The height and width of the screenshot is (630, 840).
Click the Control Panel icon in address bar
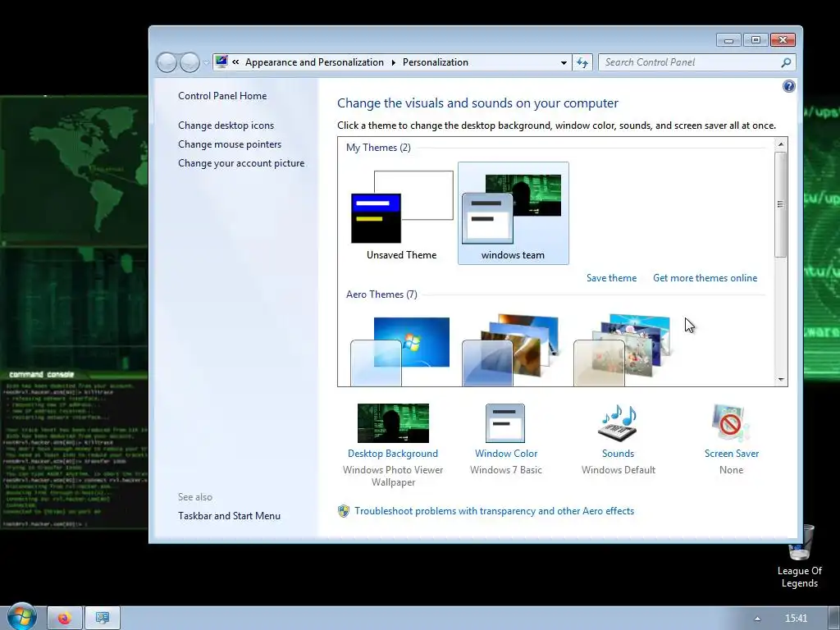[x=221, y=62]
